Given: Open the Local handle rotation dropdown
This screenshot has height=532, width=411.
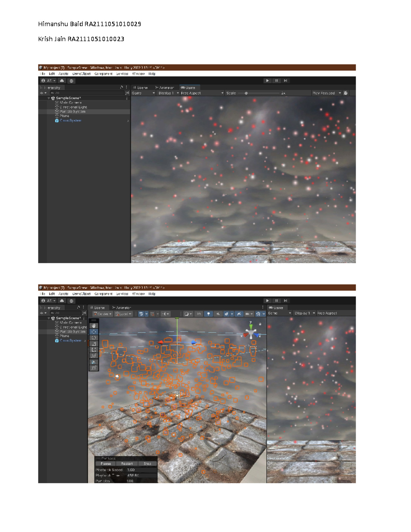Looking at the screenshot, I should click(123, 314).
